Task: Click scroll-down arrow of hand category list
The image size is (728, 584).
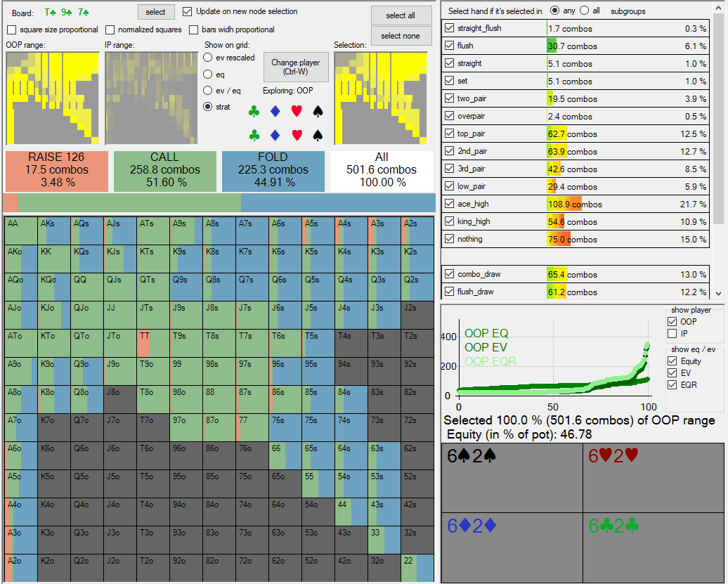Action: tap(718, 293)
